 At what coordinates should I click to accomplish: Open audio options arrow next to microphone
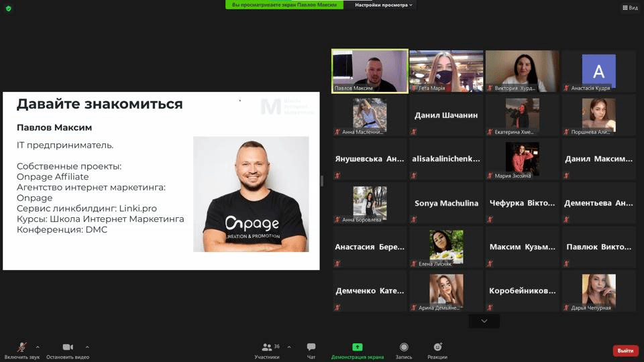38,347
